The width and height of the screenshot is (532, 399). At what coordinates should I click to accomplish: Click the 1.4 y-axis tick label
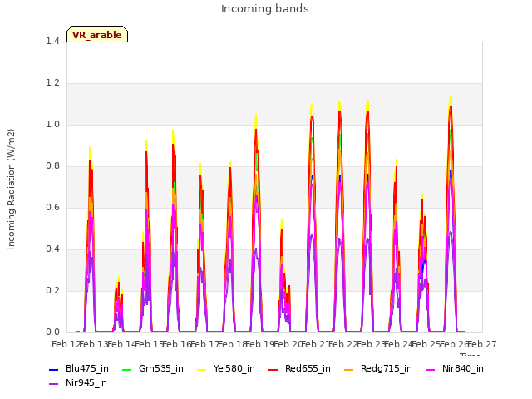[x=52, y=42]
